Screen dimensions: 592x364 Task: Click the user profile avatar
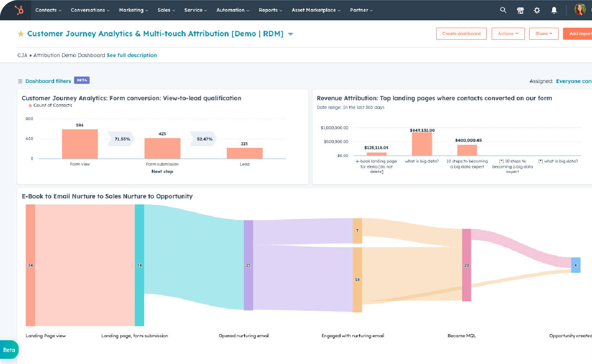[x=579, y=10]
